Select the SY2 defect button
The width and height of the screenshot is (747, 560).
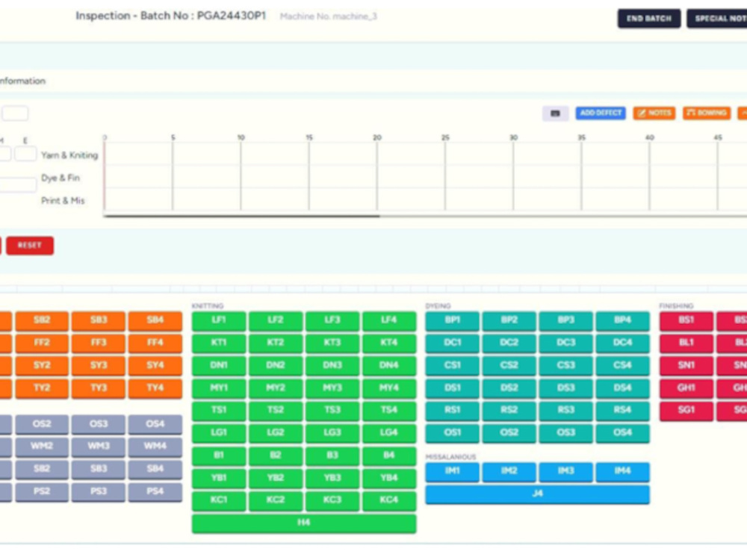(x=42, y=366)
